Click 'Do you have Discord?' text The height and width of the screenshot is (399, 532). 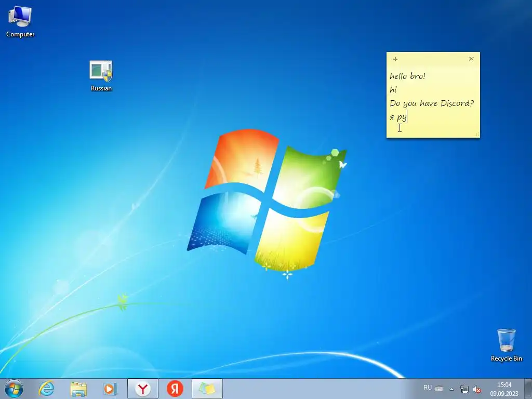(432, 103)
